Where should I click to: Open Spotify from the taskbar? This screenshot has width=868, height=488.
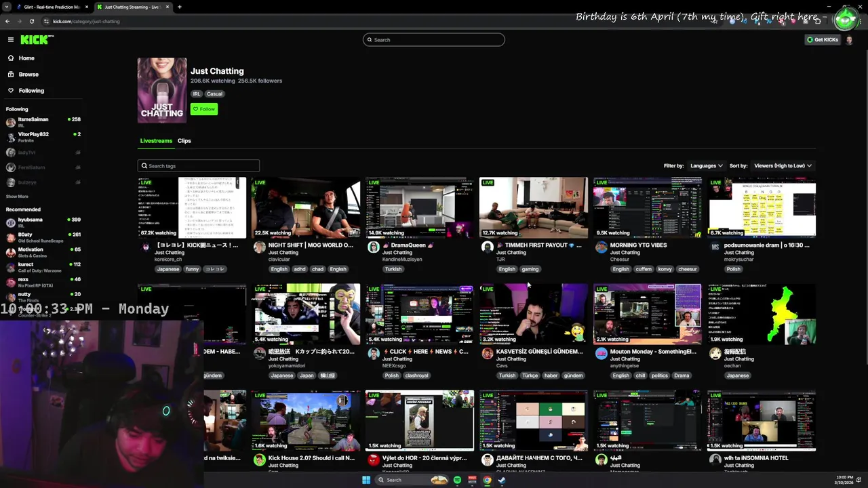click(x=457, y=480)
